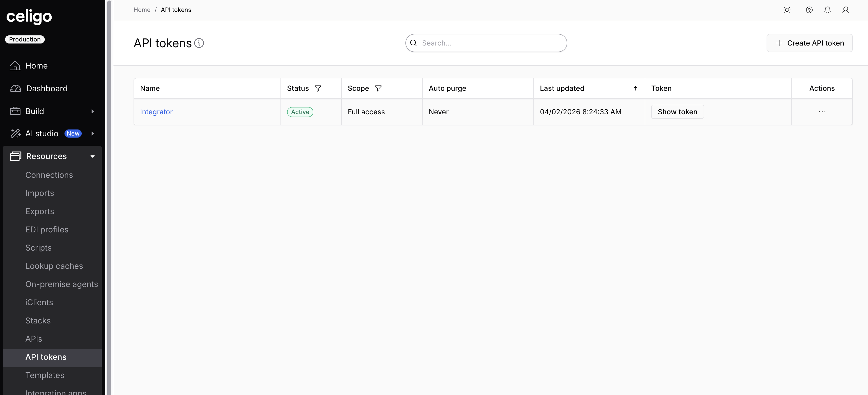Screen dimensions: 868x395
Task: Click the Build toolbox icon
Action: point(15,111)
